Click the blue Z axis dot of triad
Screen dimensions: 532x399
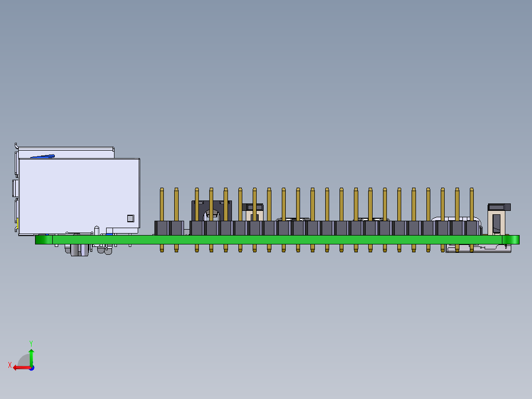(x=32, y=368)
